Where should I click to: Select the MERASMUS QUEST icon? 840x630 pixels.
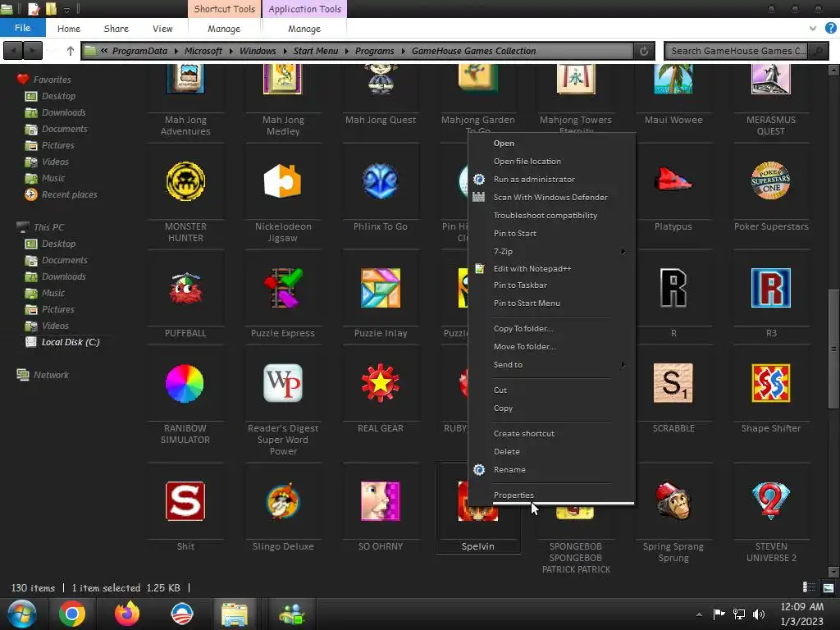click(x=771, y=79)
